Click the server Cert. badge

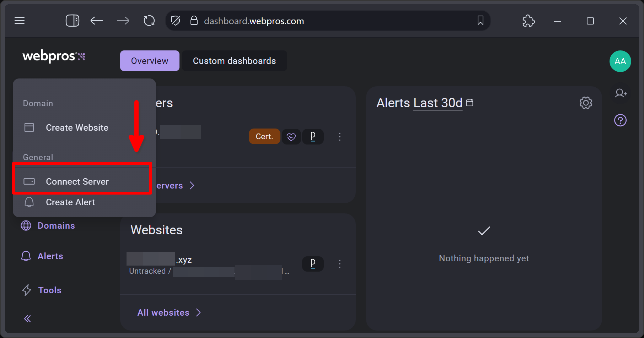[264, 136]
